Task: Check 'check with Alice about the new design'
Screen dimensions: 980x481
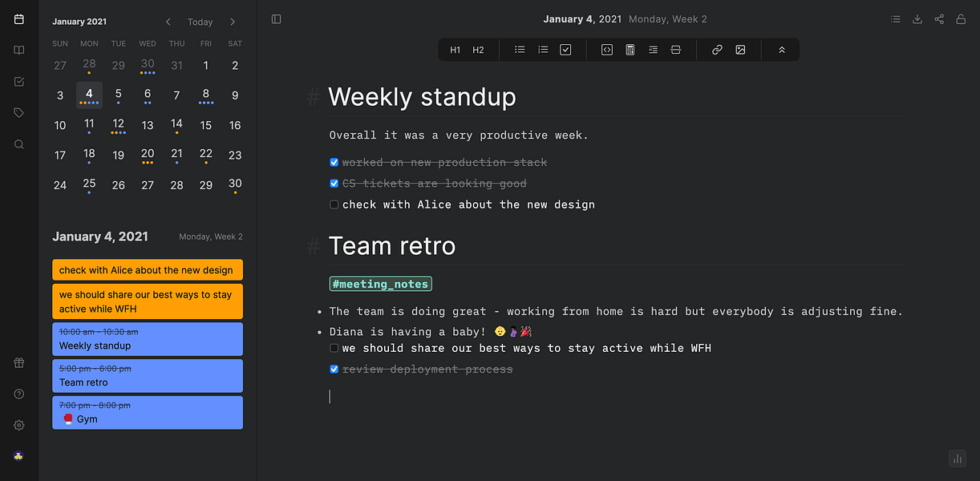Action: pos(334,204)
